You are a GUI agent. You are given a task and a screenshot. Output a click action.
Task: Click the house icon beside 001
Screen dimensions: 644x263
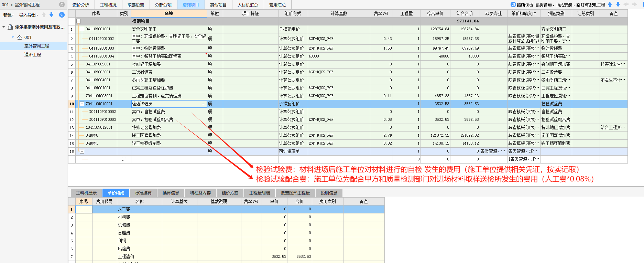click(20, 37)
